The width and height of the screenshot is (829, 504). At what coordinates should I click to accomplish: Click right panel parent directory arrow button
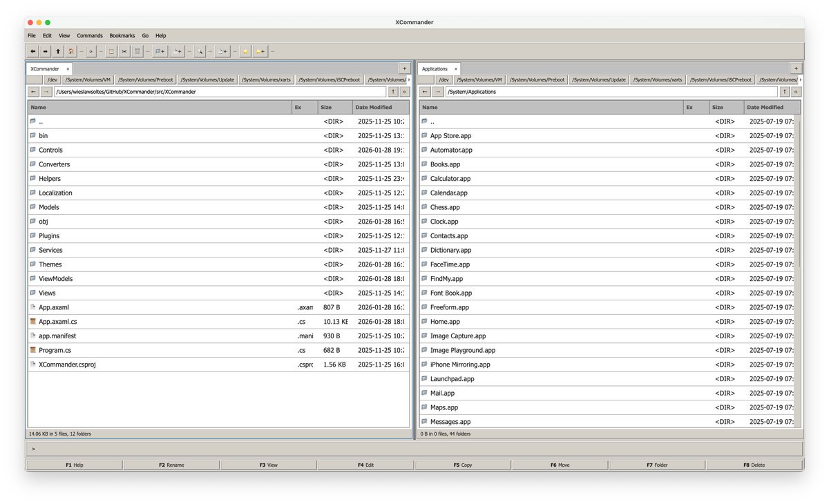(x=784, y=92)
